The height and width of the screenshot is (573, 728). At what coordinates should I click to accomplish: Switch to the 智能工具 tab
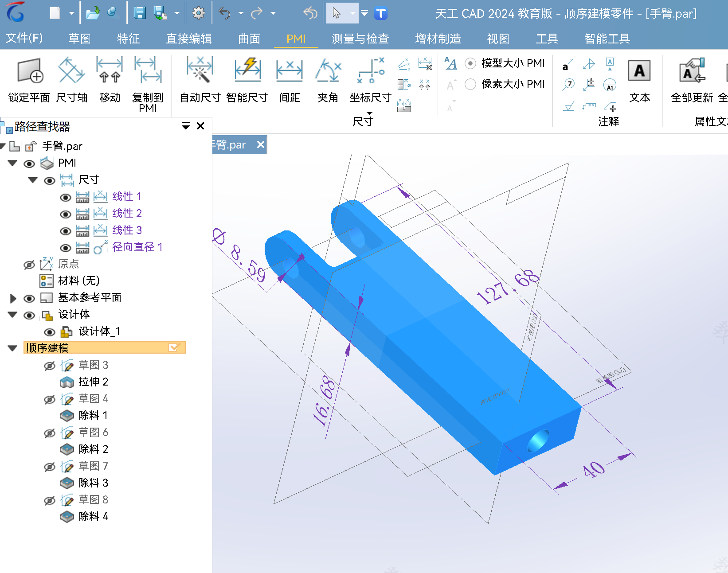607,39
